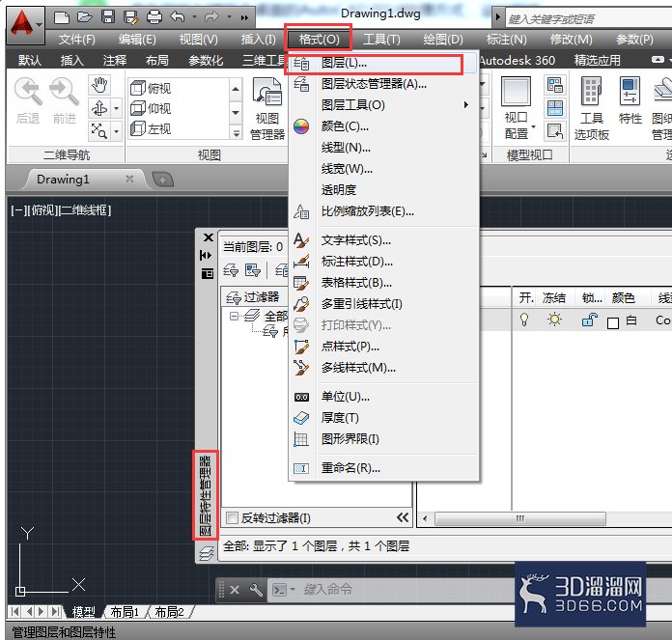Click the auto-hide icon on layer palette
The image size is (672, 640).
pyautogui.click(x=206, y=255)
